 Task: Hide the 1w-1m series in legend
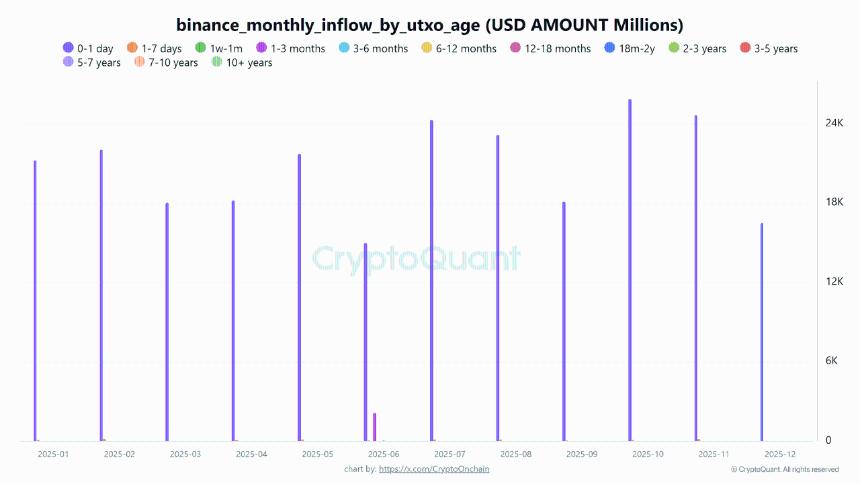[200, 48]
